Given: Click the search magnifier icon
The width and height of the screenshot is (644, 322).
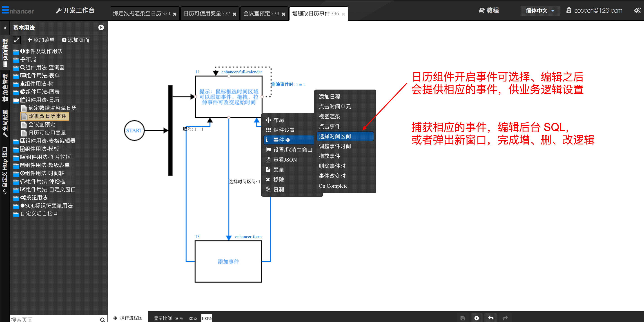Looking at the screenshot, I should (x=102, y=319).
